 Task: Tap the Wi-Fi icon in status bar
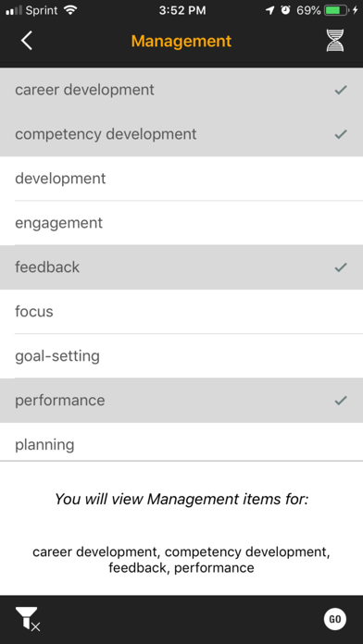tap(70, 10)
